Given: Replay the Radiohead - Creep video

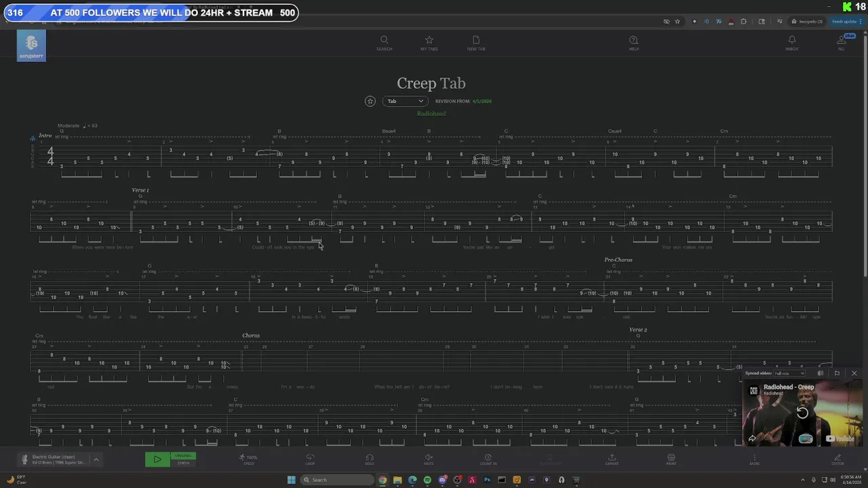Looking at the screenshot, I should (x=802, y=413).
